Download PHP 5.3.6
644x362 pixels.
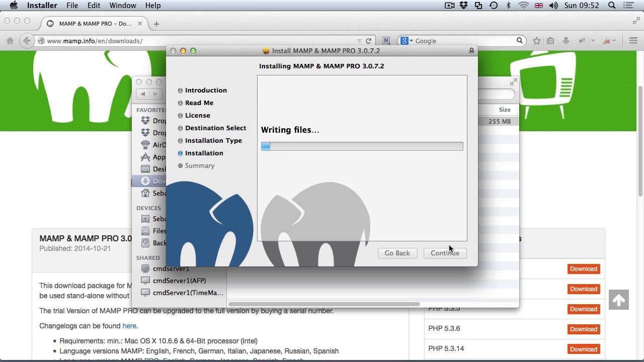tap(584, 329)
